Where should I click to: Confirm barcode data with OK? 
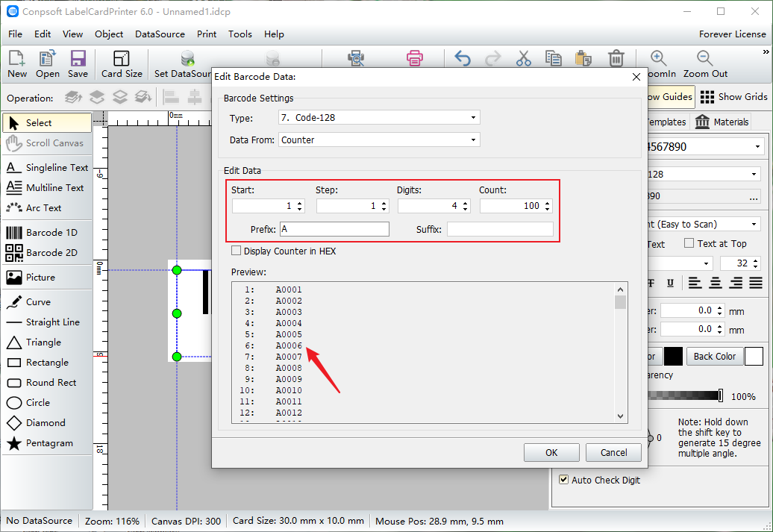[551, 453]
